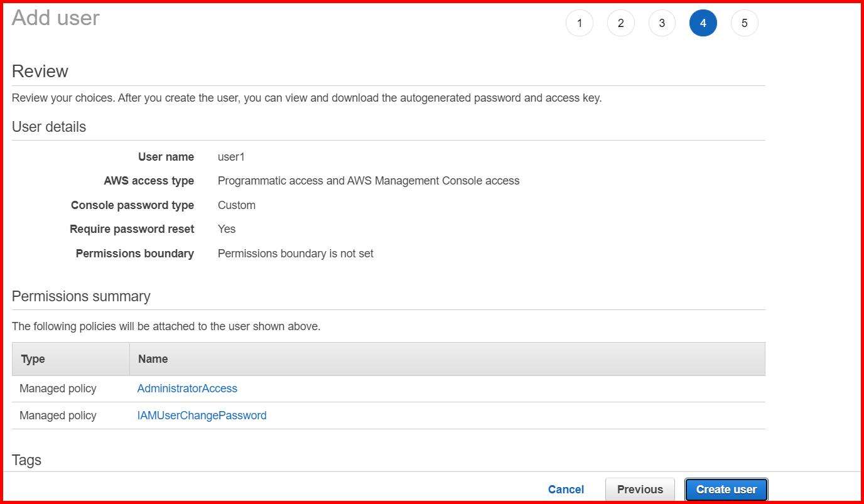Select step 1 in the wizard progress

point(580,23)
